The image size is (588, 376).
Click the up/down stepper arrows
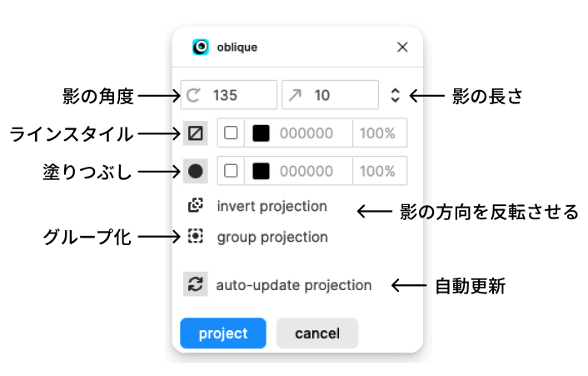click(396, 95)
